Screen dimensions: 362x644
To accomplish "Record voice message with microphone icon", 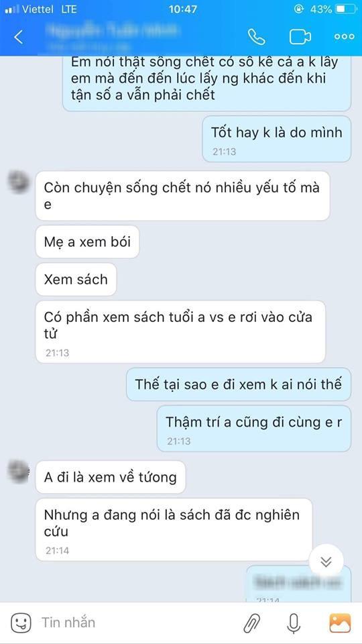I will (293, 623).
